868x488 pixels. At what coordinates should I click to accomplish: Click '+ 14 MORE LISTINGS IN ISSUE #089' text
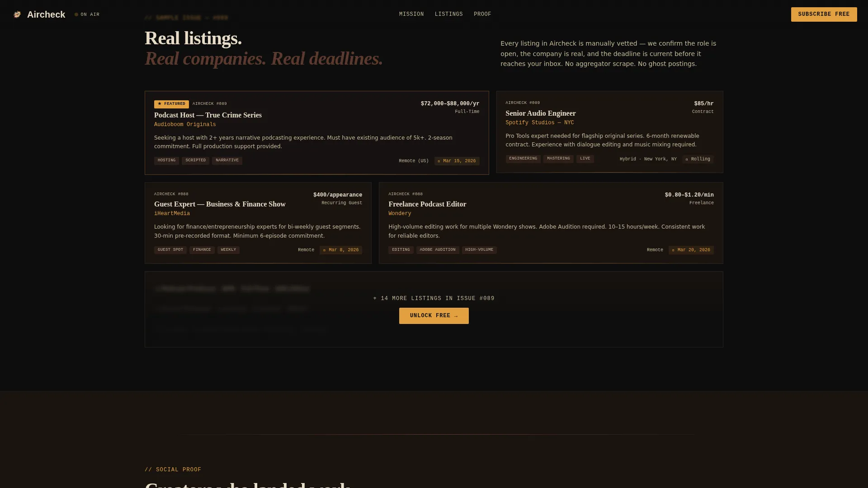pos(434,299)
